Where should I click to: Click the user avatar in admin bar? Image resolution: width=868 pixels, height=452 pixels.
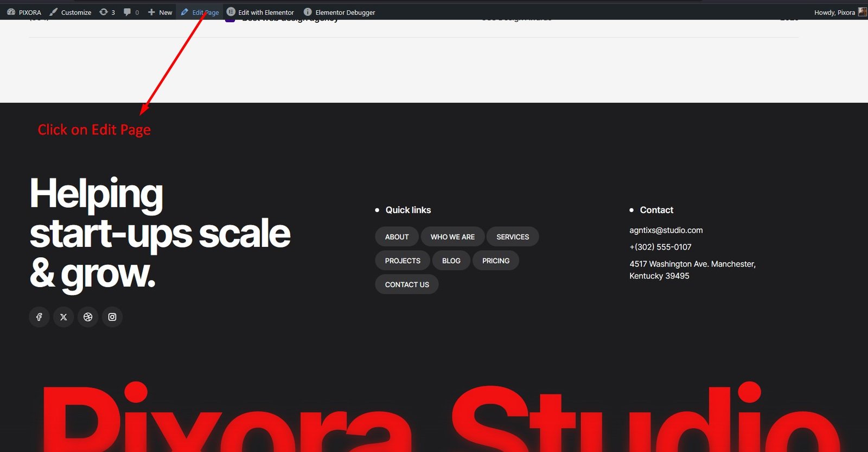862,12
